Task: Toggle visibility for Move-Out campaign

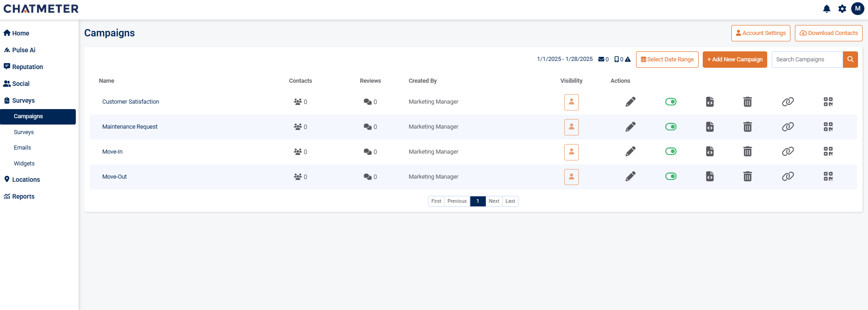Action: click(x=571, y=177)
